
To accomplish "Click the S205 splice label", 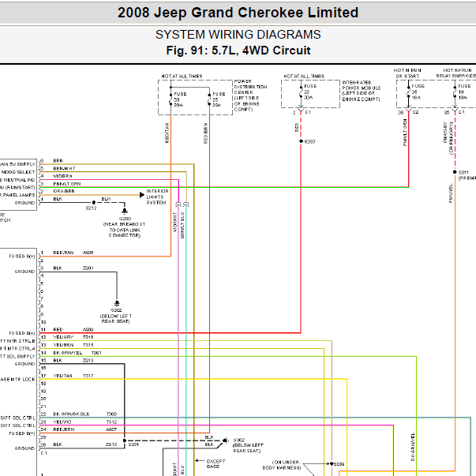I will [x=133, y=444].
